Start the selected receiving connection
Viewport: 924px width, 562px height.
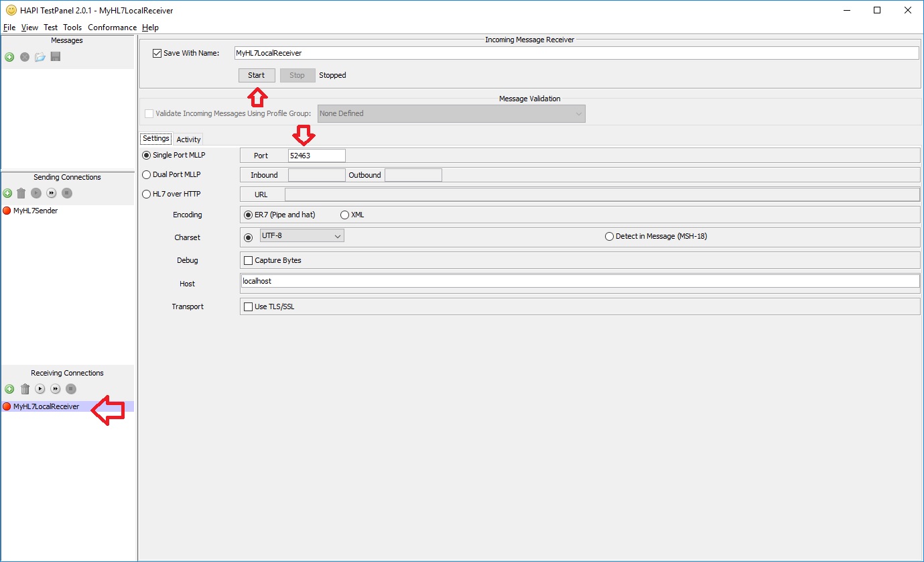[40, 389]
